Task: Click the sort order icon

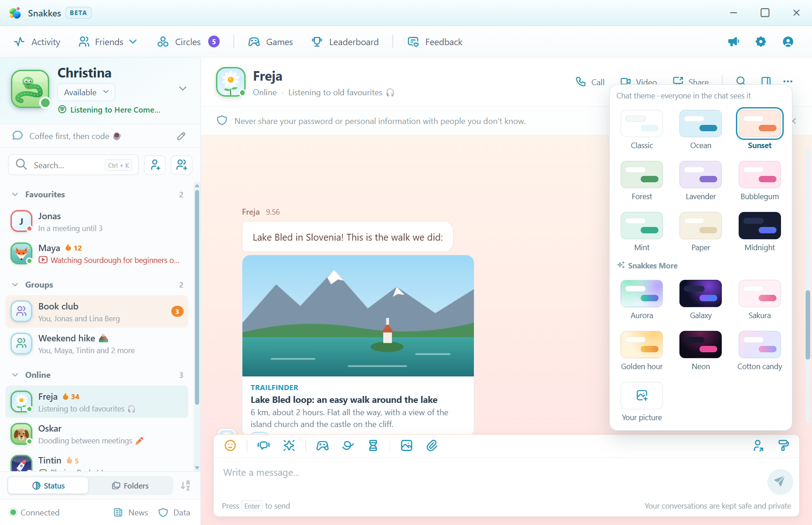Action: 185,486
